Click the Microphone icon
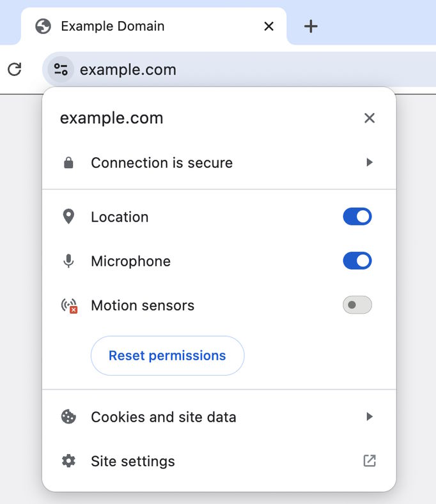 click(68, 261)
